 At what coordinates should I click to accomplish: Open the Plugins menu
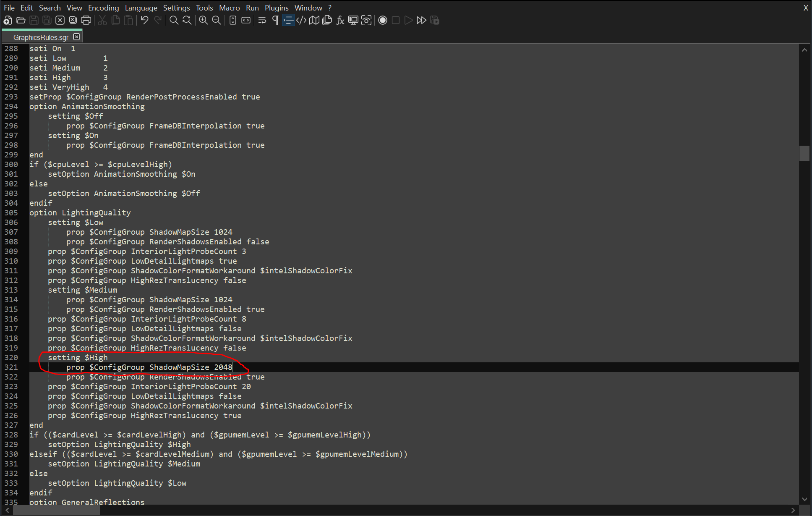tap(276, 8)
